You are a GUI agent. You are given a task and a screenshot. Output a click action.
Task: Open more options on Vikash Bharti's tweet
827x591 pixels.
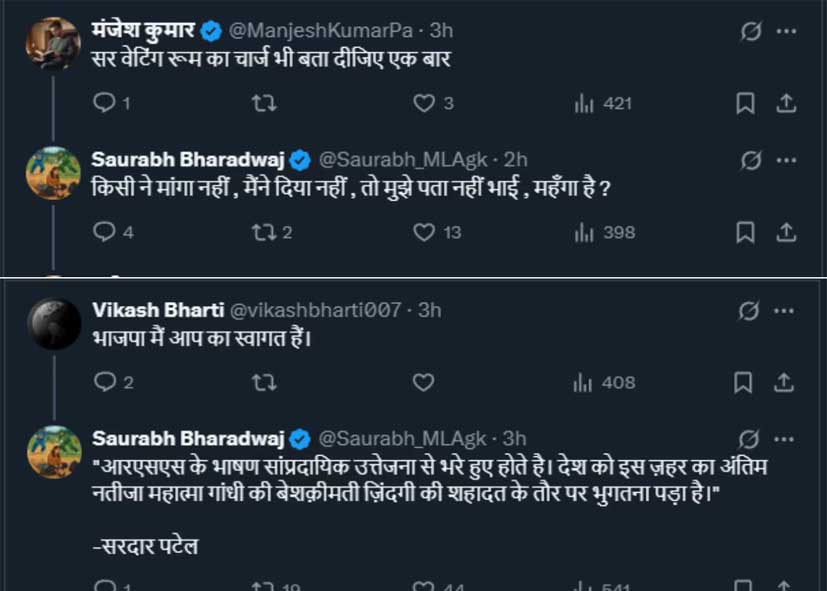[787, 310]
